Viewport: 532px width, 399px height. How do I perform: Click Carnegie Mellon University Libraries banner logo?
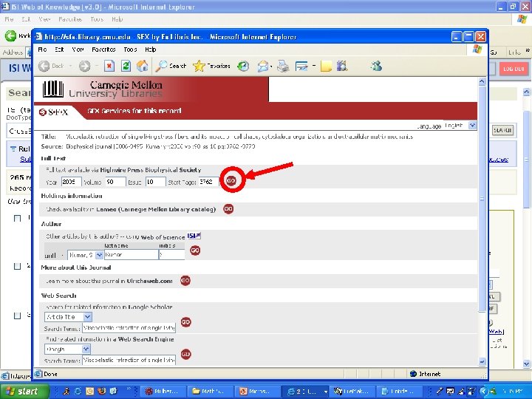[x=102, y=89]
